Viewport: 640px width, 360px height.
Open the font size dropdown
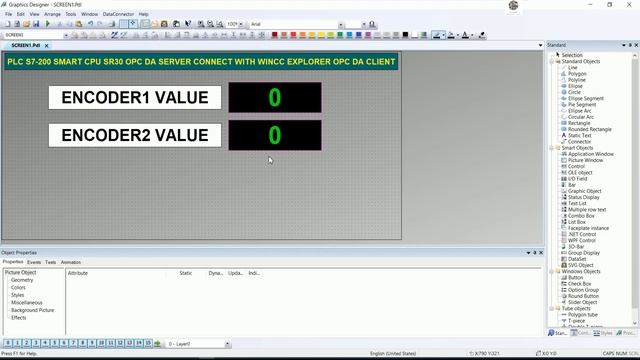coord(364,24)
